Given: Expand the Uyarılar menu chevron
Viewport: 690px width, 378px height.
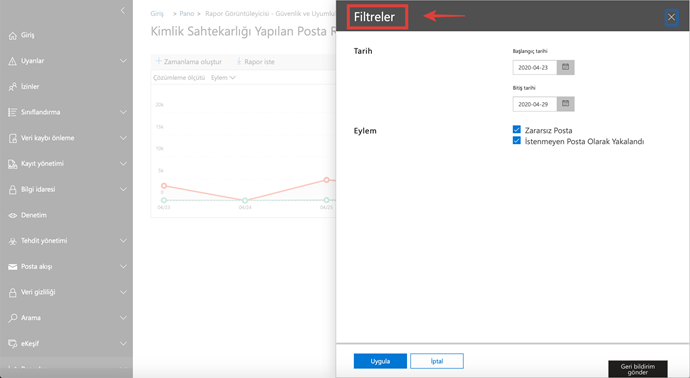Looking at the screenshot, I should click(x=123, y=61).
